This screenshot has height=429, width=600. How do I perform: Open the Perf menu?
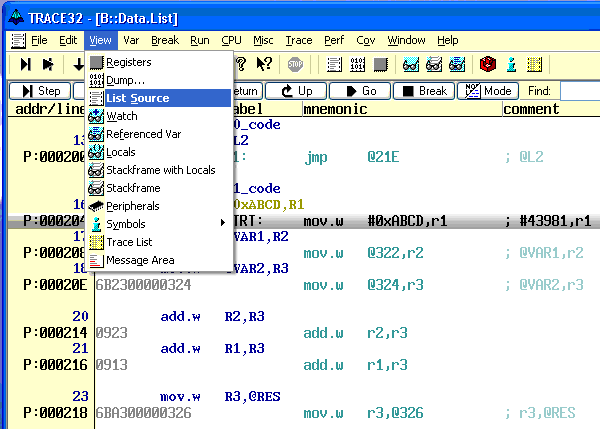point(334,40)
